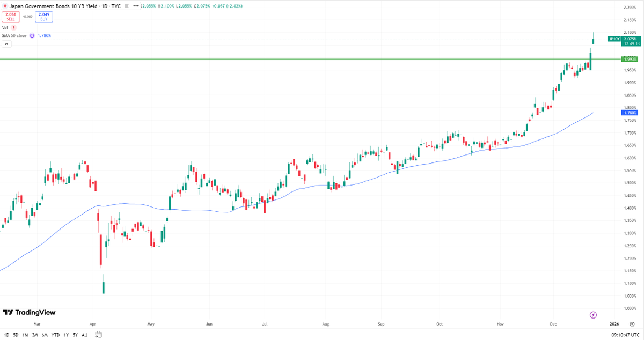The image size is (644, 340).
Task: Click the 1.000% price axis label
Action: click(x=629, y=308)
